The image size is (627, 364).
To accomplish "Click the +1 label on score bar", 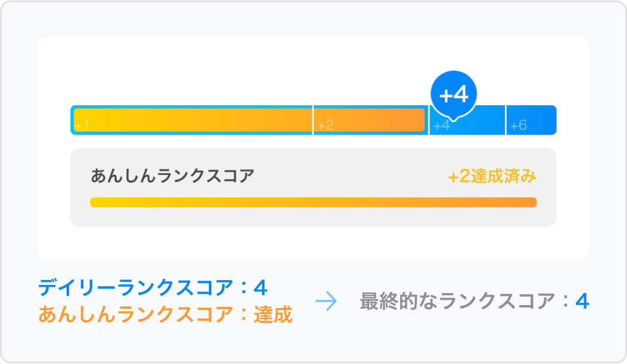I will pyautogui.click(x=82, y=125).
